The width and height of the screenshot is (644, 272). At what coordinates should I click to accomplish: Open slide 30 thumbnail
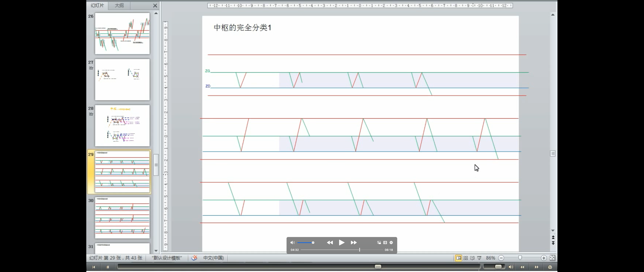(x=122, y=218)
